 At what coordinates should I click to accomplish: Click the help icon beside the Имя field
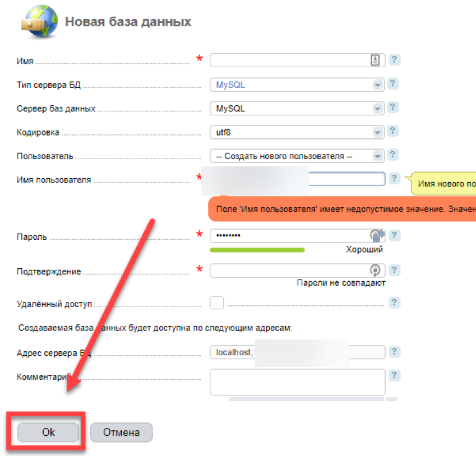pyautogui.click(x=394, y=59)
